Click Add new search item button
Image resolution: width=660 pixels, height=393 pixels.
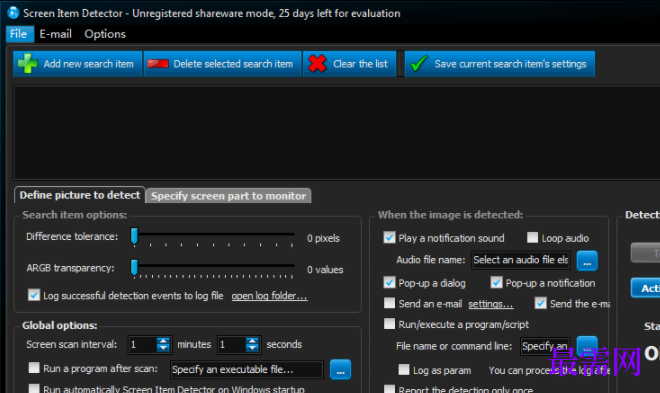[x=77, y=64]
